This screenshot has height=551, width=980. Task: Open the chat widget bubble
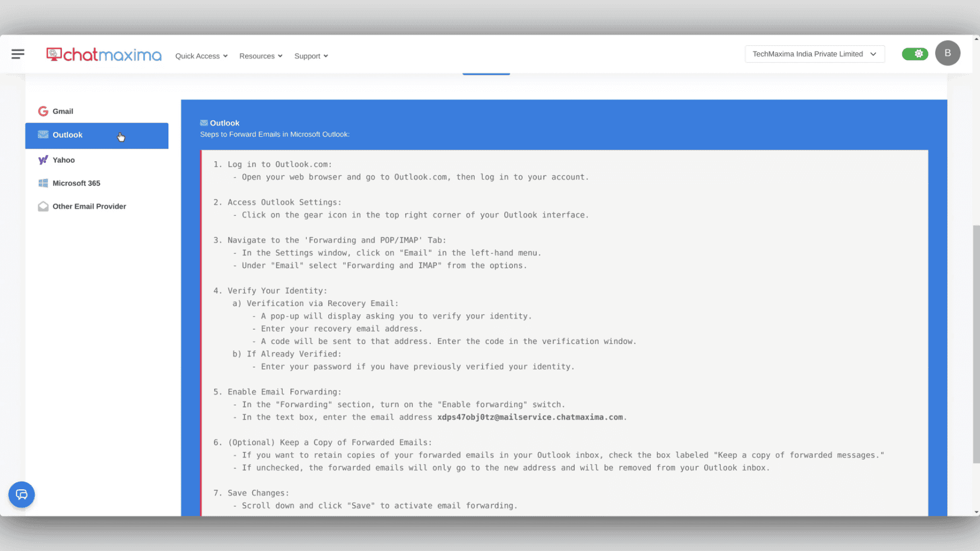[x=22, y=495]
